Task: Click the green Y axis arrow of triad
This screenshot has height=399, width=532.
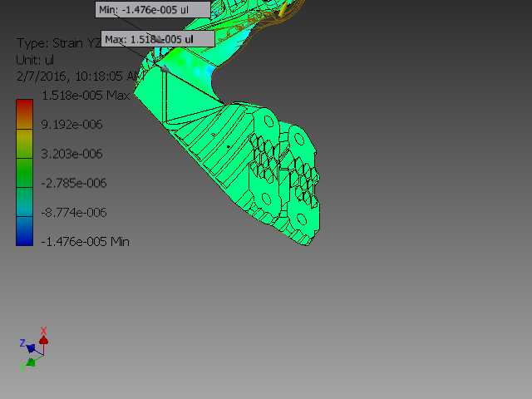Action: pos(31,362)
